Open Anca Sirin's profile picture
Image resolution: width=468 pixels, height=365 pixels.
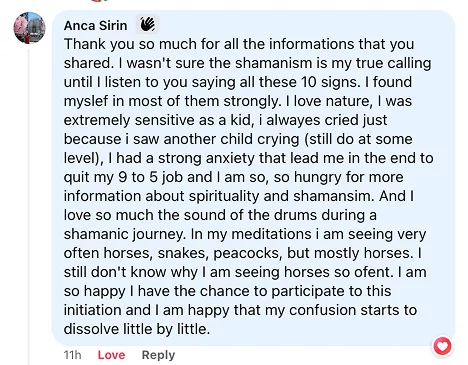[x=29, y=28]
